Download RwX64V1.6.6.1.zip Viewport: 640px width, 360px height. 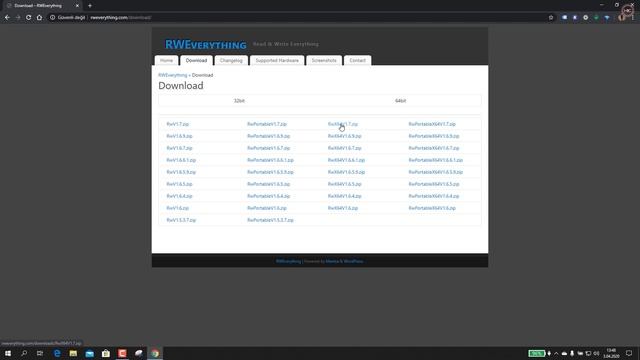click(346, 160)
